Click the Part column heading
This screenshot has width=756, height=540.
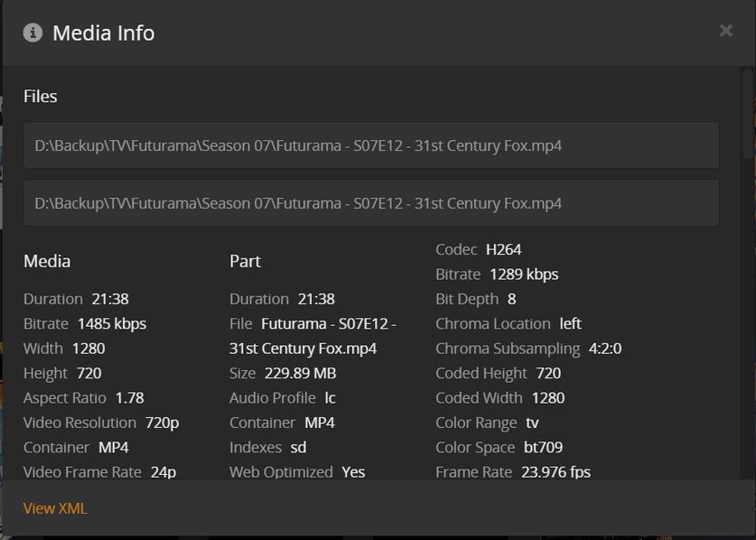tap(245, 262)
